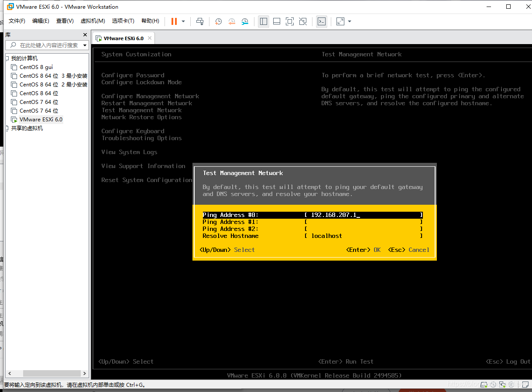
Task: Click View Support Information entry
Action: [143, 166]
